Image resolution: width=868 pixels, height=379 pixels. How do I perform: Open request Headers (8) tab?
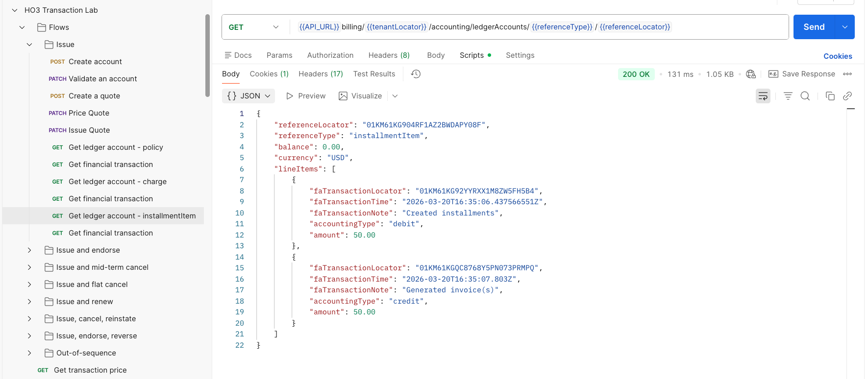(389, 55)
